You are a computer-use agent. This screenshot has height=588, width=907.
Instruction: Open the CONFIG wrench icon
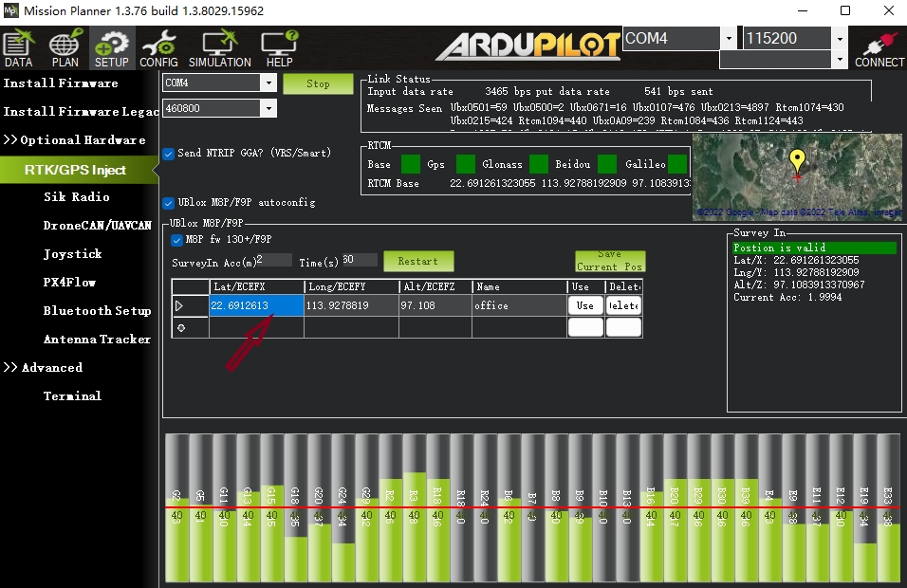click(x=158, y=47)
